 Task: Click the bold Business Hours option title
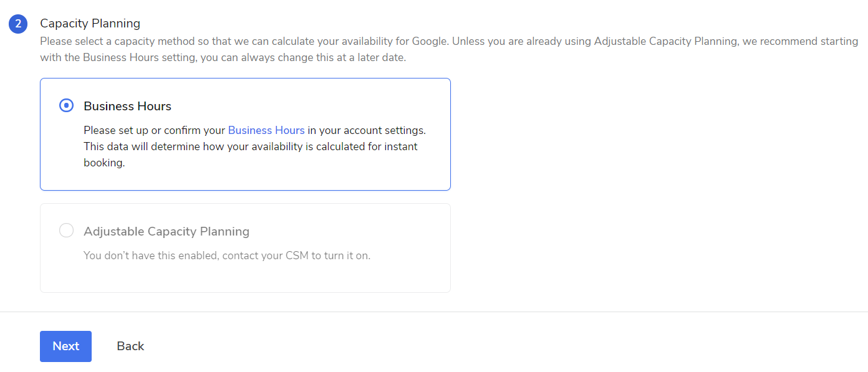[127, 107]
